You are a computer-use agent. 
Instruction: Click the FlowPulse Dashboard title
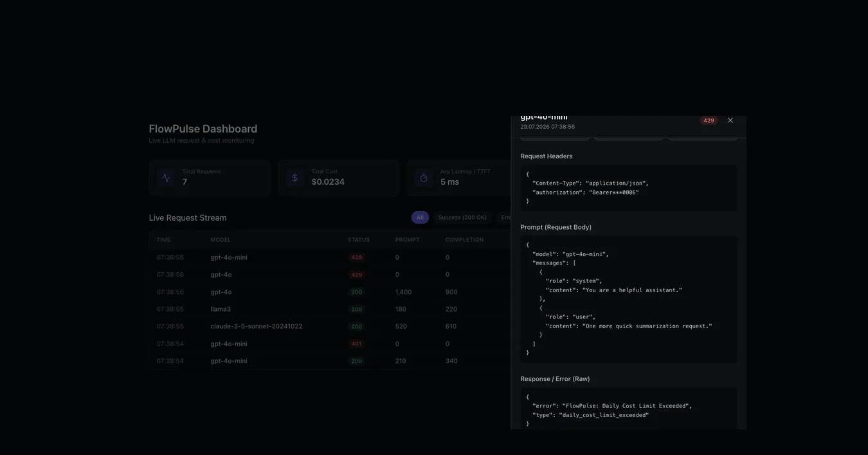pos(203,129)
